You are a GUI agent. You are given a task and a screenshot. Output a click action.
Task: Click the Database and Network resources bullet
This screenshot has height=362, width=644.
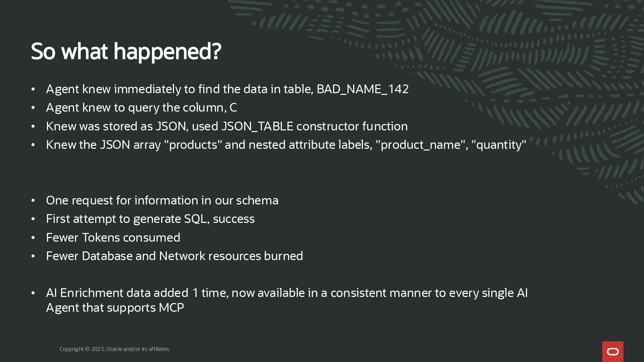(x=174, y=256)
